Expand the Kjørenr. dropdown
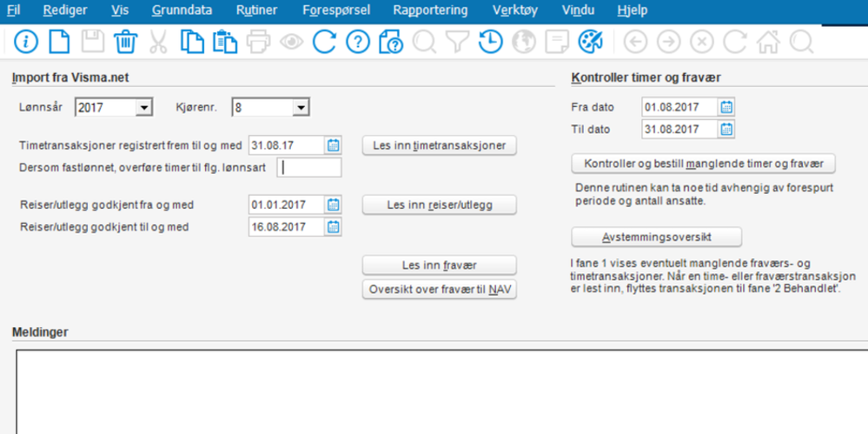Viewport: 868px width, 434px height. 301,107
